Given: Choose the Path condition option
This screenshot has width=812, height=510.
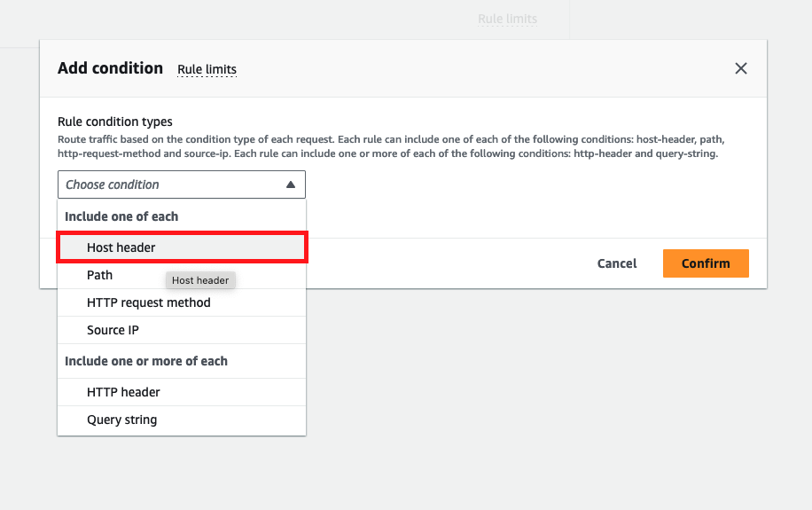Looking at the screenshot, I should point(100,275).
